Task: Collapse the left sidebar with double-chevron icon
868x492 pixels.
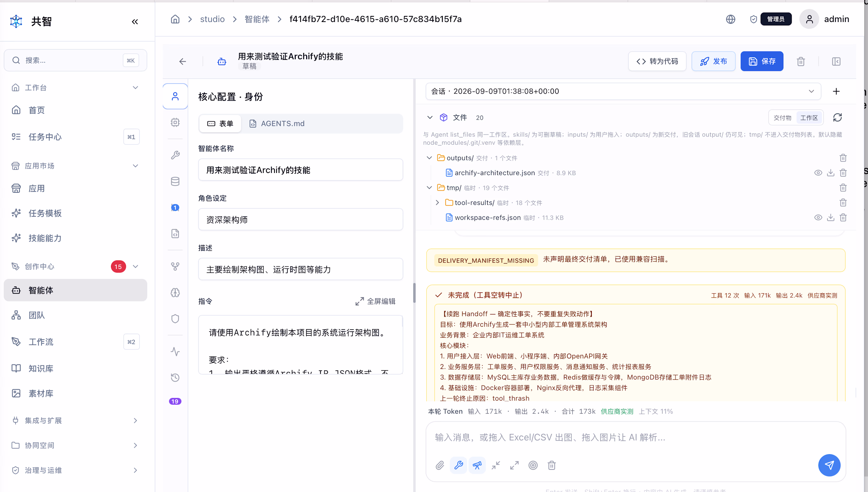Action: pos(135,22)
